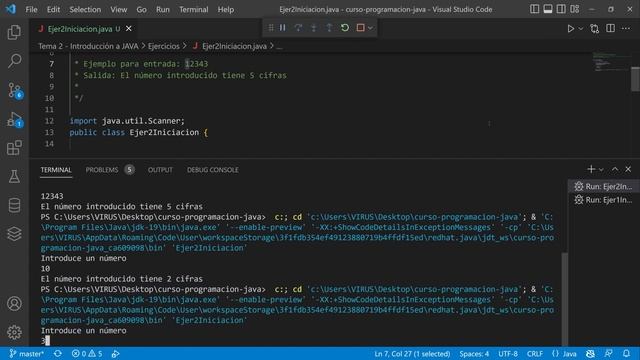Open errors and warnings status item
Viewport: 640px width, 360px height.
click(87, 353)
